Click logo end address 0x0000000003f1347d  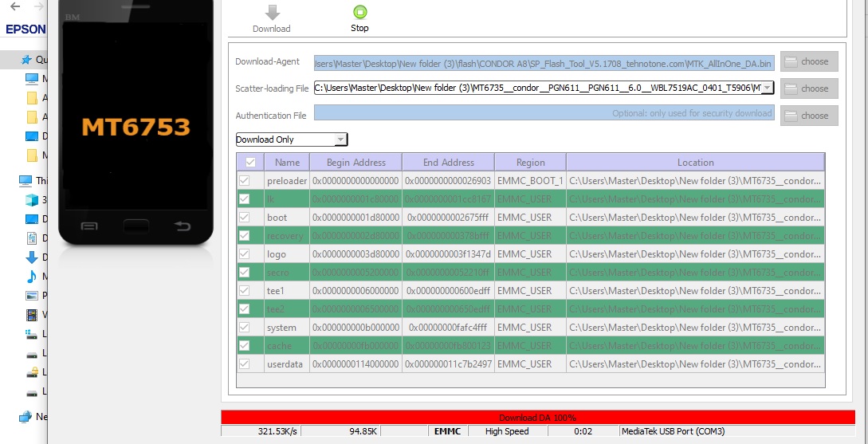(449, 253)
